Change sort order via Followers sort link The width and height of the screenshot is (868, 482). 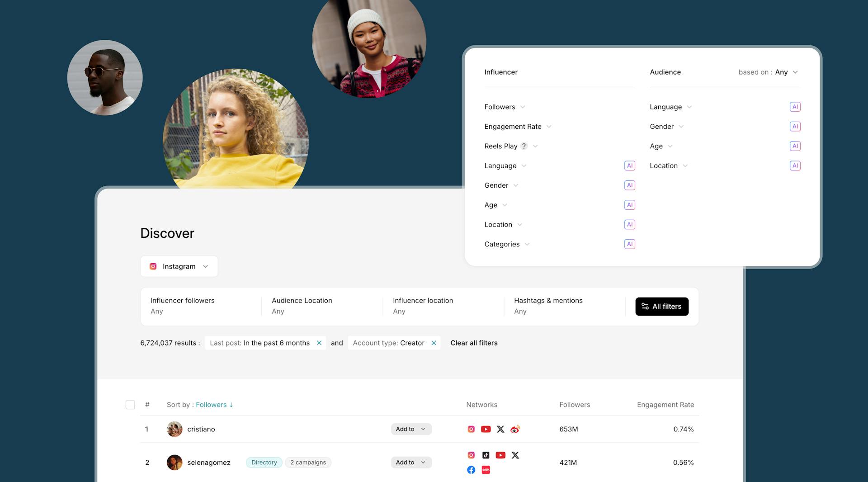coord(215,405)
